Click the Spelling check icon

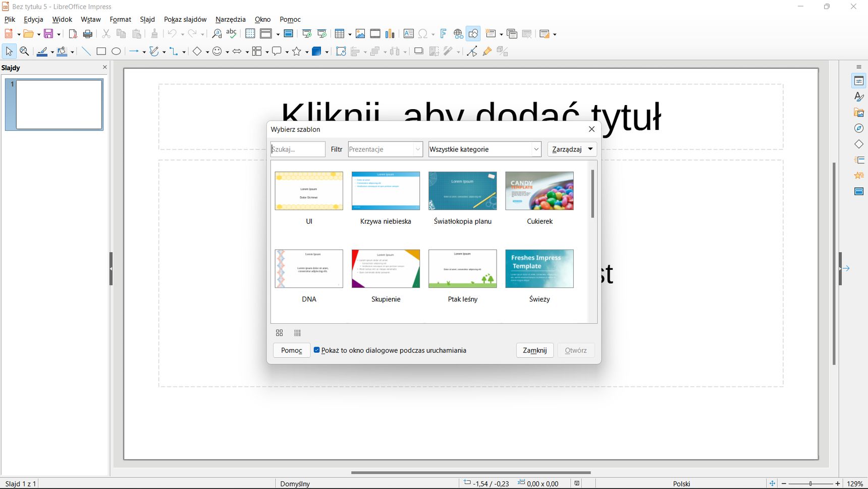tap(232, 34)
